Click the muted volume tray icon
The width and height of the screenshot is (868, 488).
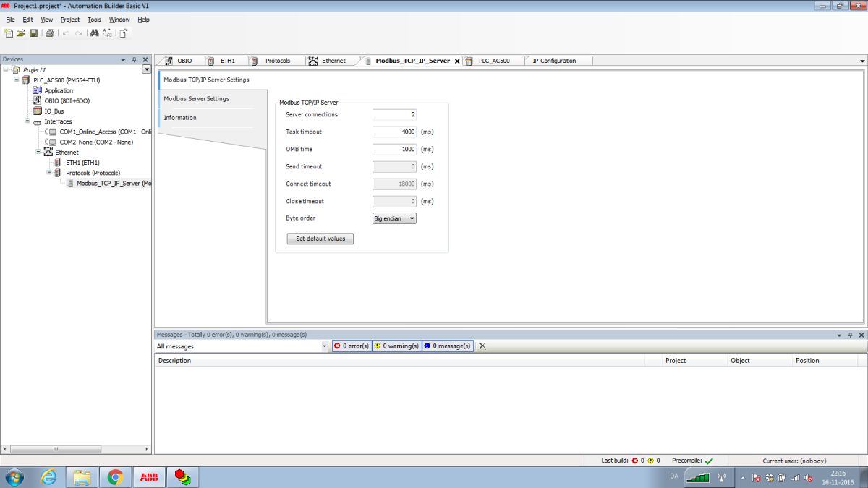809,478
